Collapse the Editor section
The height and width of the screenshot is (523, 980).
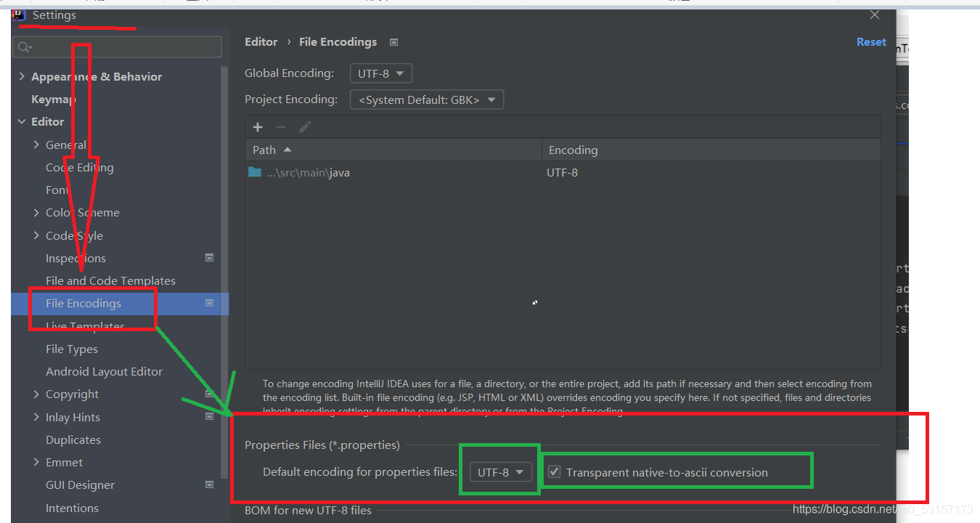[22, 121]
